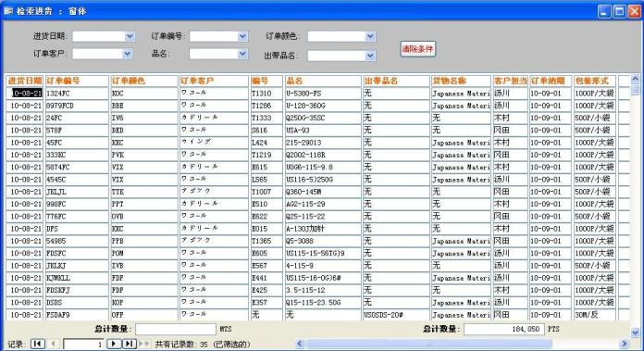Click the MTS total quantity field
The width and height of the screenshot is (644, 351).
coord(176,329)
